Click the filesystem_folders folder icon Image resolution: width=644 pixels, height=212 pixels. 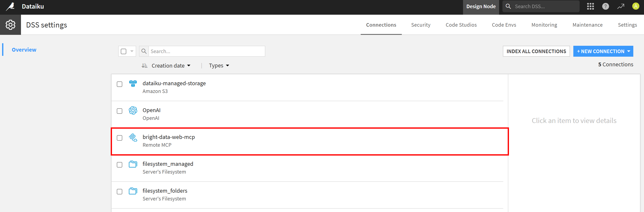[133, 191]
